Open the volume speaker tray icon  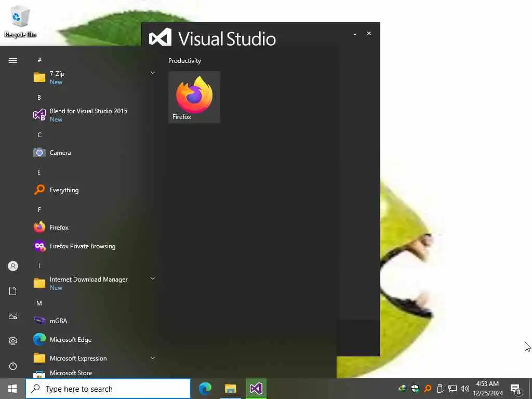click(465, 389)
